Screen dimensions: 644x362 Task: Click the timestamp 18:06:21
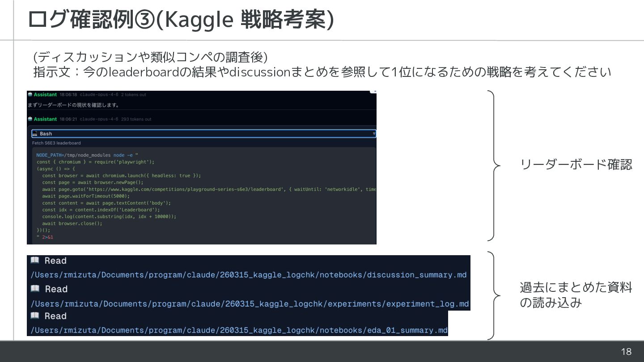pos(68,119)
